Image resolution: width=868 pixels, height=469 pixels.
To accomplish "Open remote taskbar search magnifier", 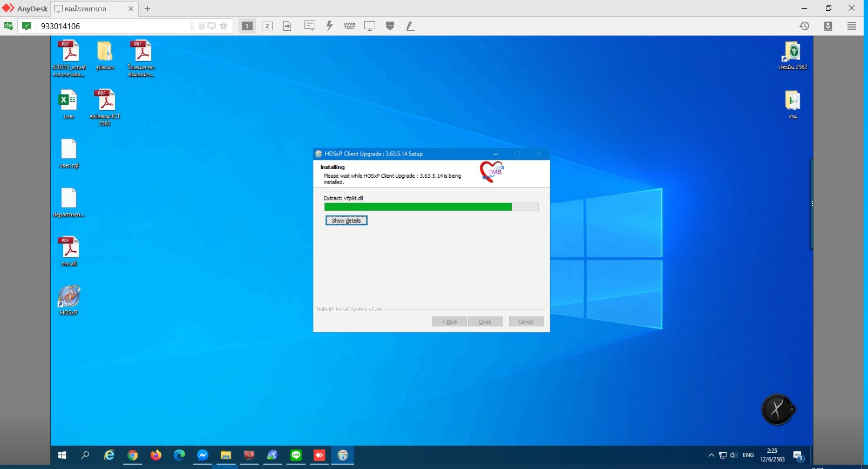I will coord(85,455).
